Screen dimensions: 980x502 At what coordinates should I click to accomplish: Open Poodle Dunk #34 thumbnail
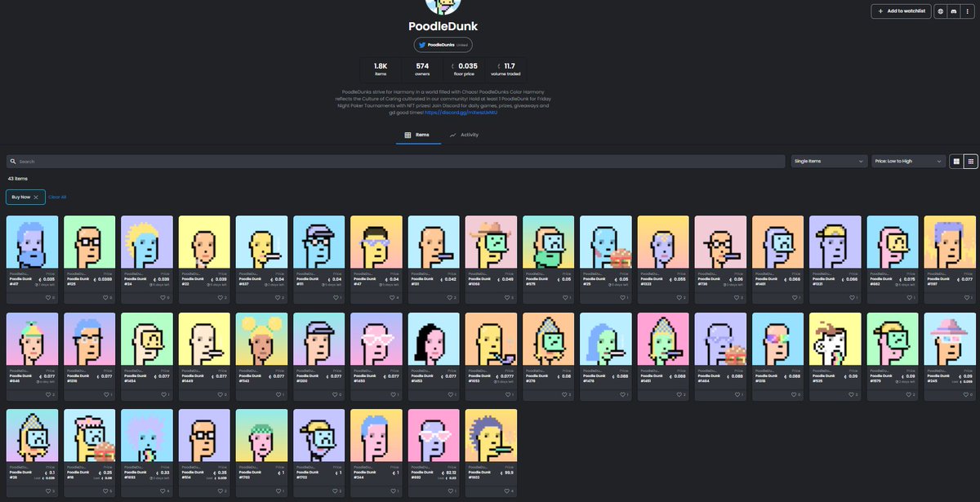click(147, 242)
